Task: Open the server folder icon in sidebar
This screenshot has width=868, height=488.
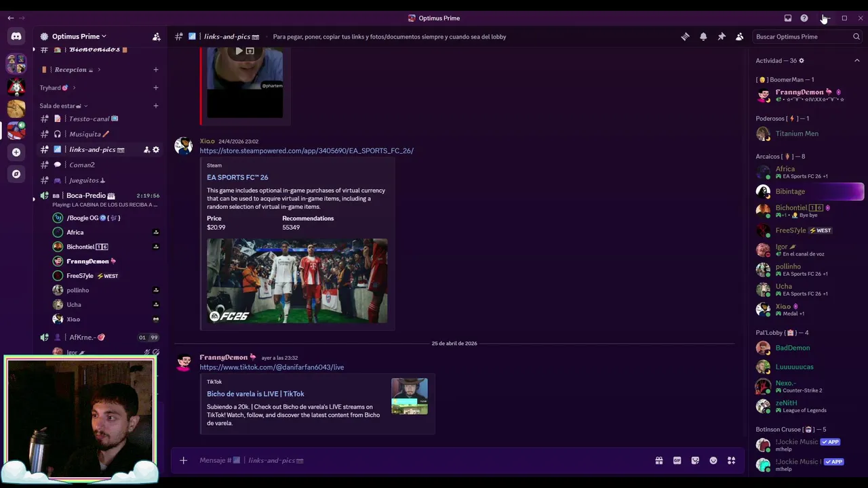Action: click(x=16, y=64)
